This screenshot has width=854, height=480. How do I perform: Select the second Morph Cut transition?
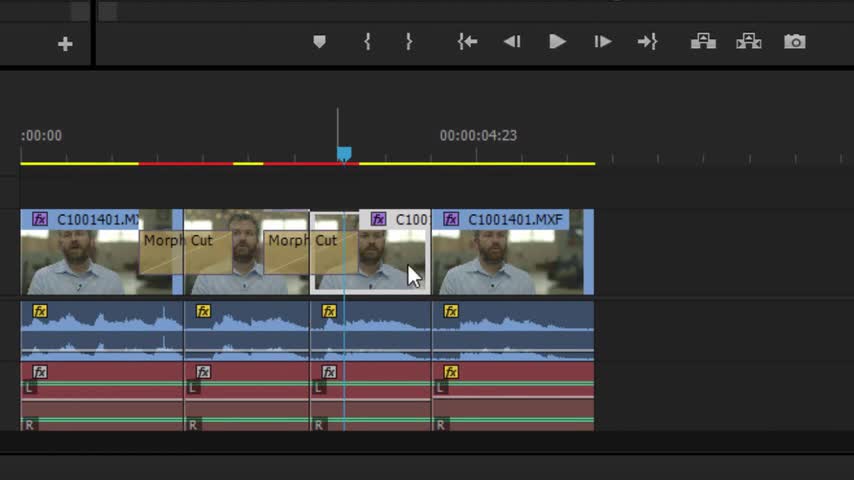pos(310,252)
